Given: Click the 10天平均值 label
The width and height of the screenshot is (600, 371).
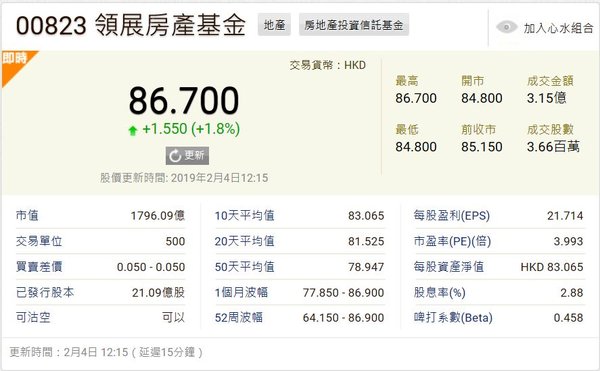Looking at the screenshot, I should click(244, 216).
